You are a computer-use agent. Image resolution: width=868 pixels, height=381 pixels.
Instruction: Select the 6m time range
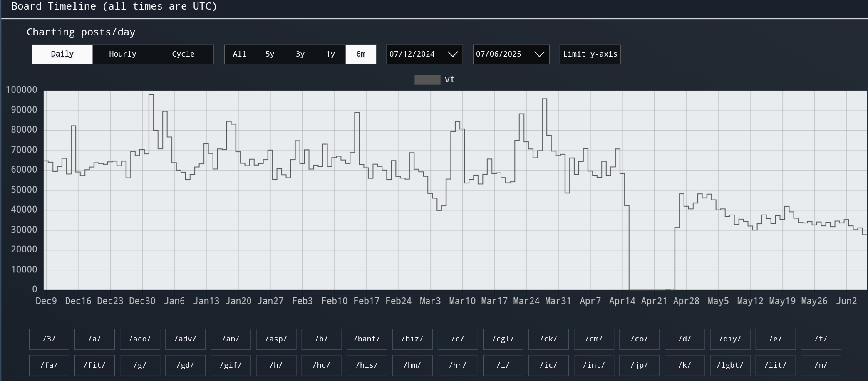click(361, 54)
